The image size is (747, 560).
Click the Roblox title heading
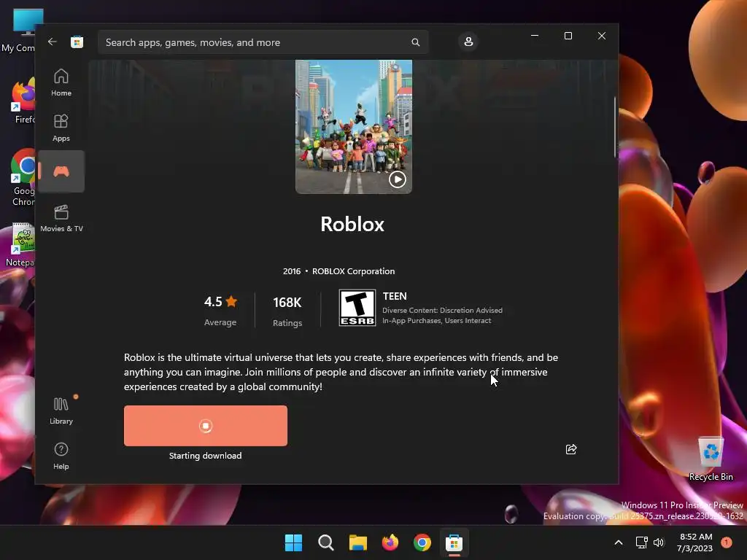point(352,225)
